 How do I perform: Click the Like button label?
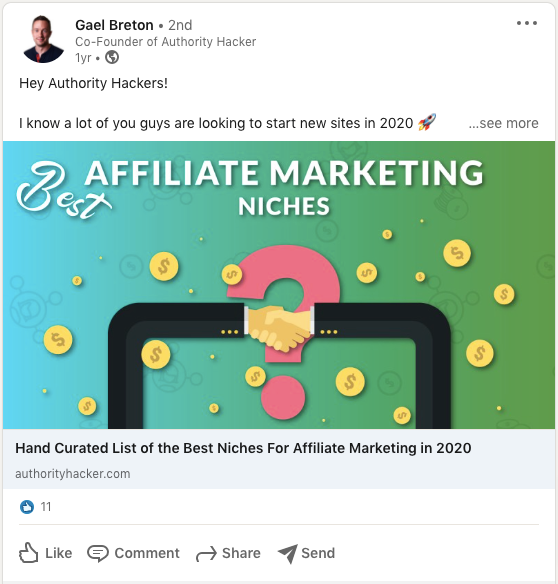click(58, 553)
